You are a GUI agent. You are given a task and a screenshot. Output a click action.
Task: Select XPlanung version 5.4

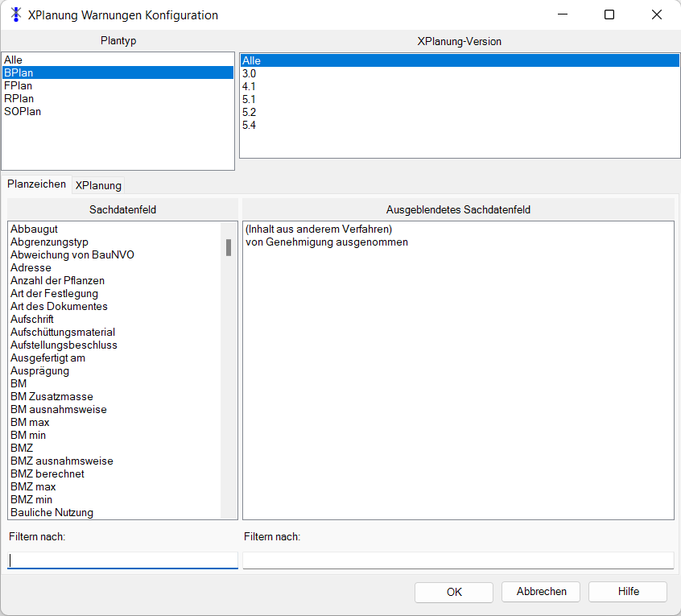click(250, 125)
